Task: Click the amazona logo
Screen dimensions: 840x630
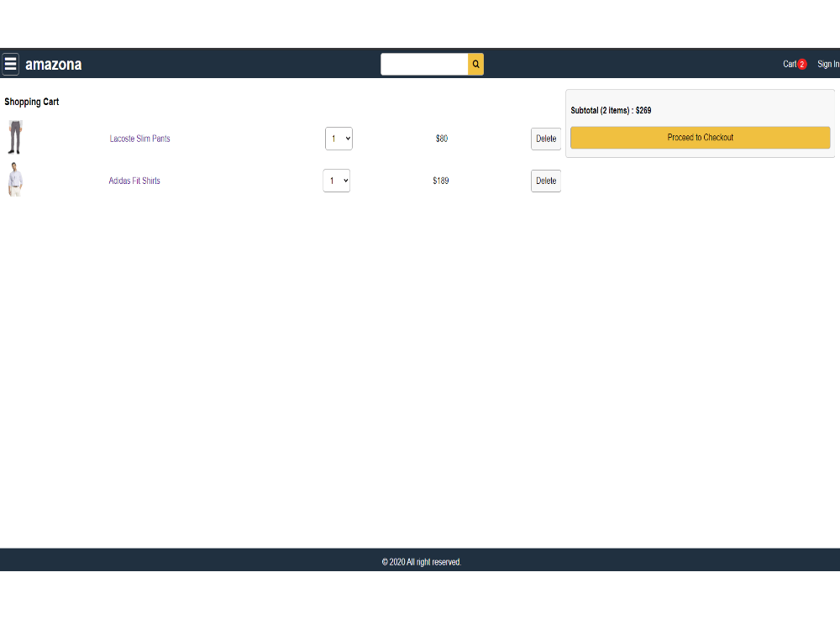Action: click(54, 64)
